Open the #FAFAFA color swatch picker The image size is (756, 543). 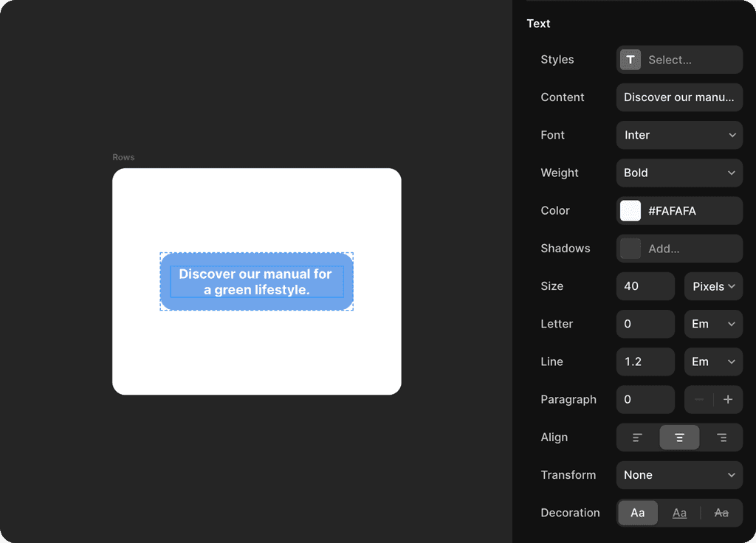pos(630,211)
